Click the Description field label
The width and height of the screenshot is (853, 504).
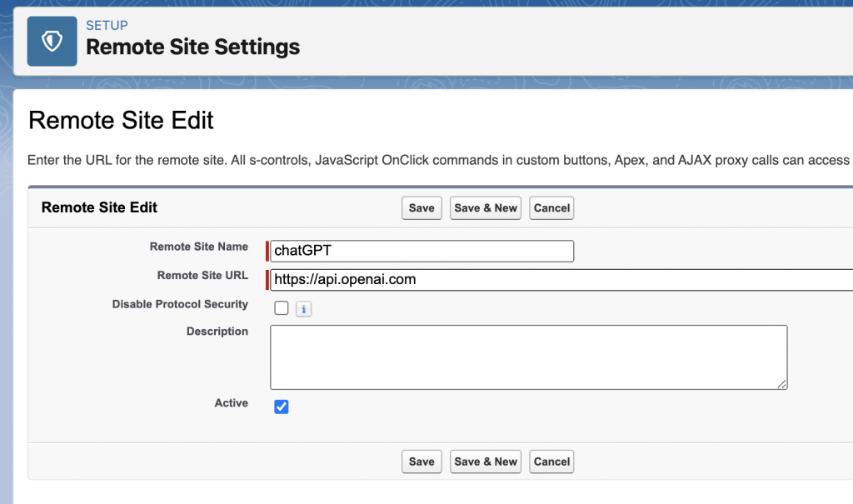point(217,332)
